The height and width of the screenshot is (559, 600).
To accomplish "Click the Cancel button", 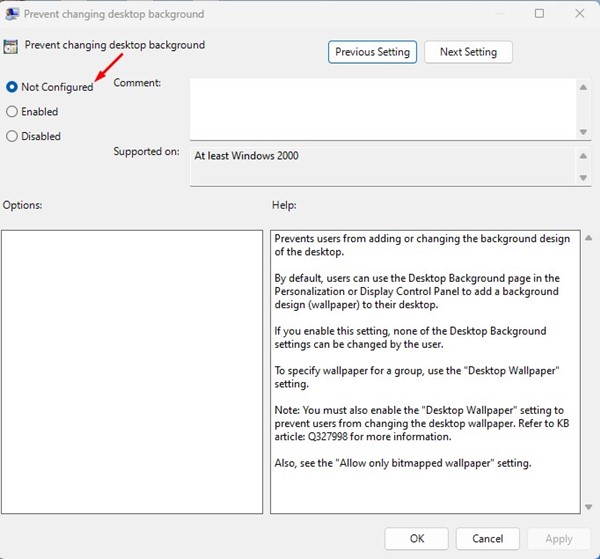I will (x=488, y=539).
